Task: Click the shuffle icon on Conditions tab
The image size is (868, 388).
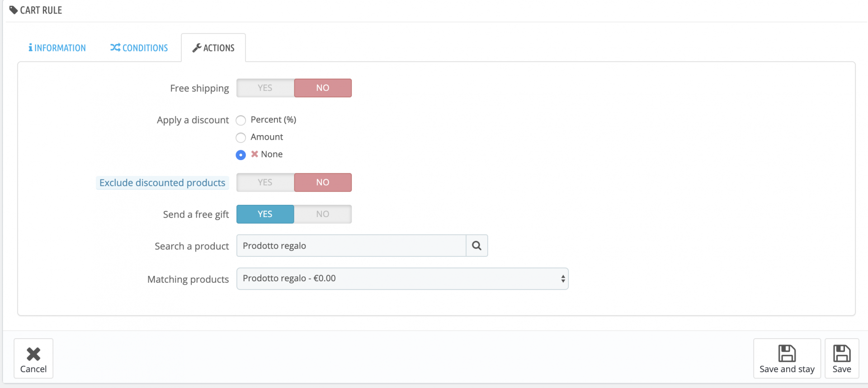Action: pos(115,47)
